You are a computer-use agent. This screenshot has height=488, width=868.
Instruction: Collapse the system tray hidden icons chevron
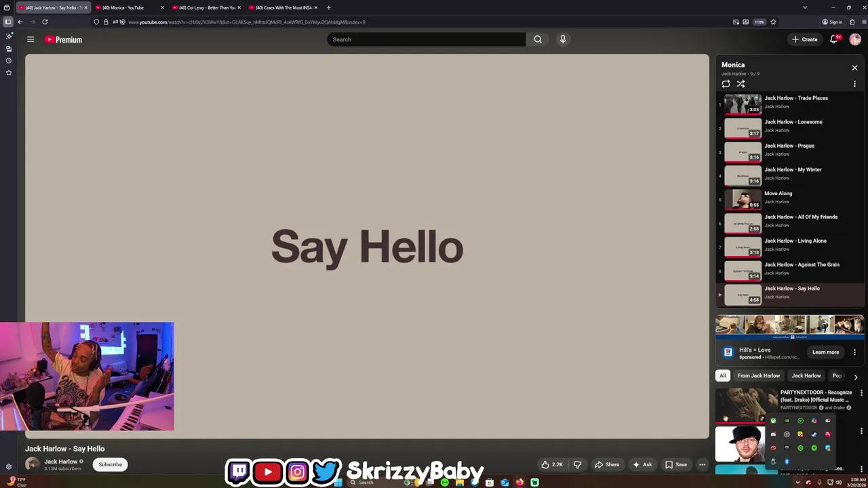tap(797, 482)
